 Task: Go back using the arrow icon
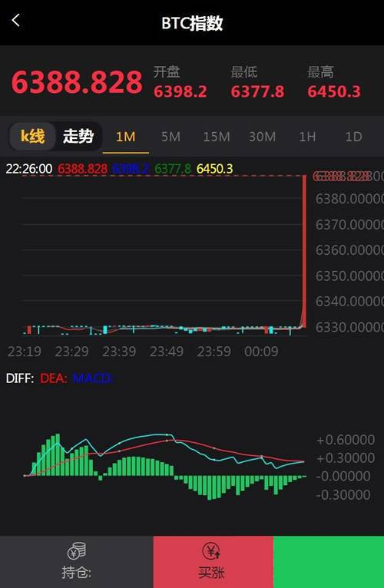16,20
